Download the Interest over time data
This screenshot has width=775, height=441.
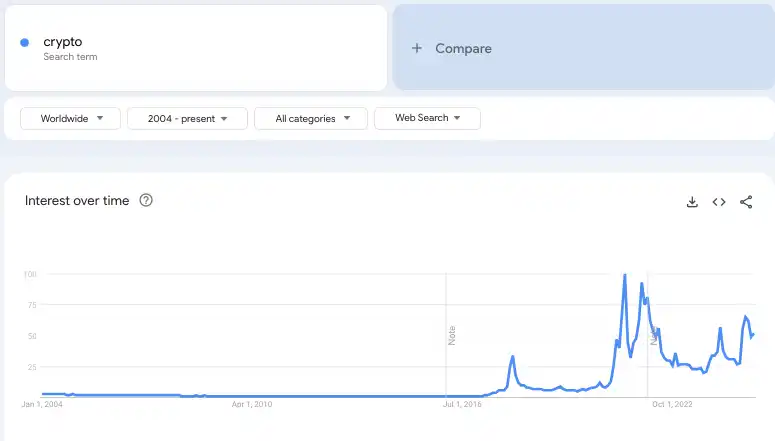click(x=692, y=202)
